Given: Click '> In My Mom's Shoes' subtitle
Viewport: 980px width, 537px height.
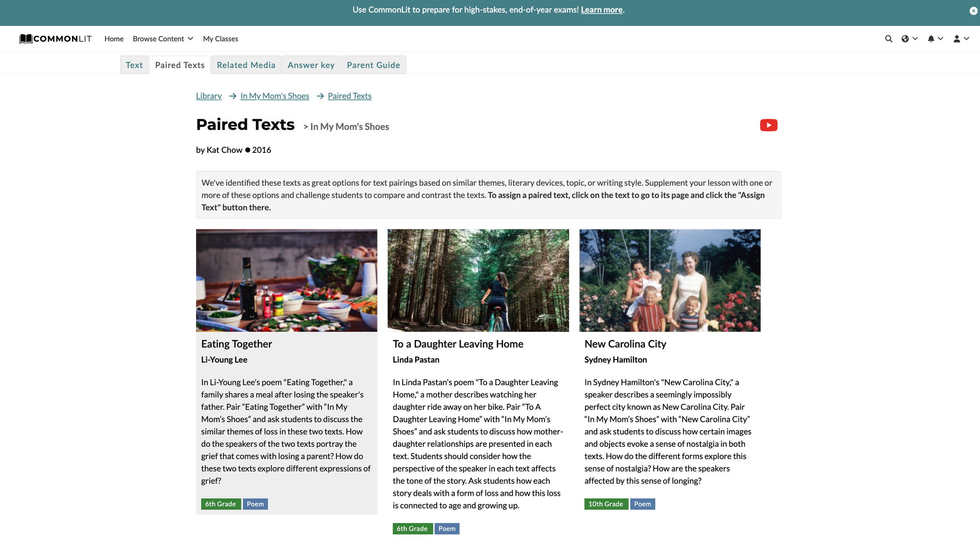Looking at the screenshot, I should tap(346, 126).
